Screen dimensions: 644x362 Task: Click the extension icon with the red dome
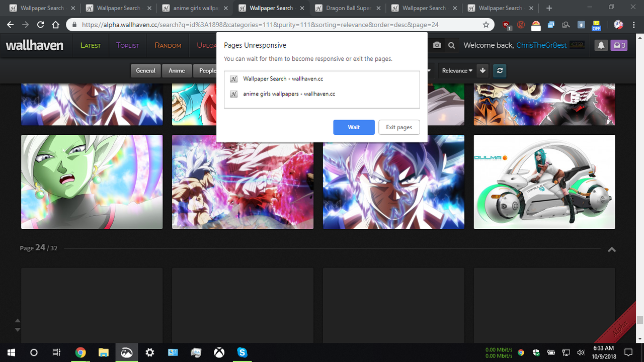click(536, 25)
